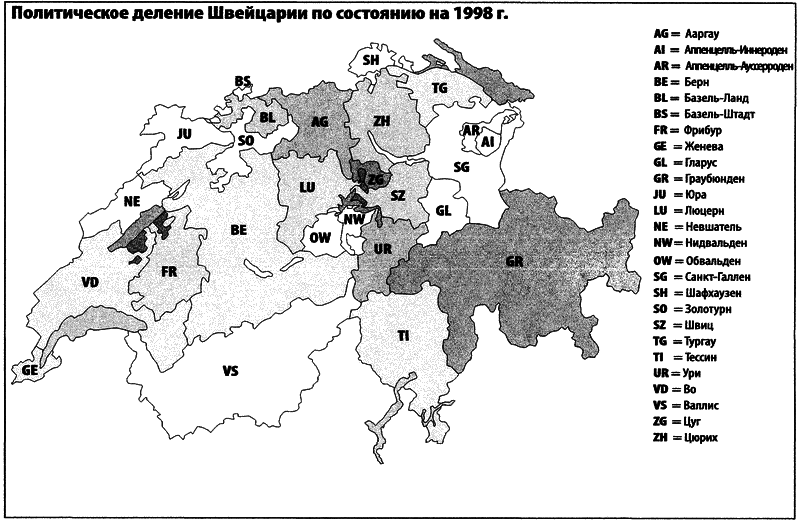Select legend entry 'BS = Базель-Штадт'
800x523 pixels.
[704, 114]
